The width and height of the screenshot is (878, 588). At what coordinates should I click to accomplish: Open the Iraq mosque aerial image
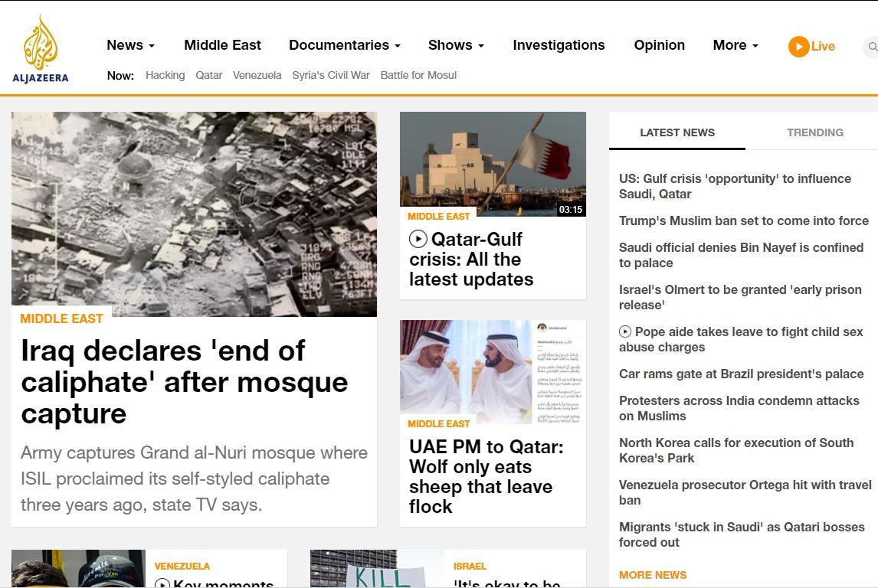[194, 214]
